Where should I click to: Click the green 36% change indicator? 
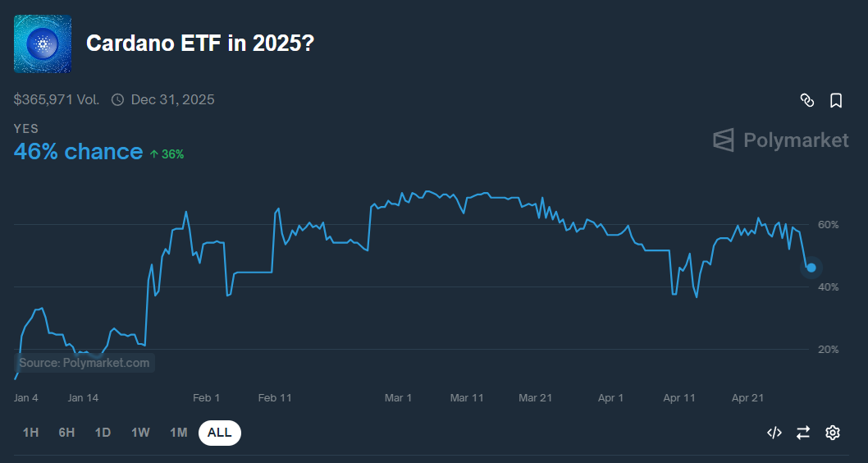(x=167, y=154)
